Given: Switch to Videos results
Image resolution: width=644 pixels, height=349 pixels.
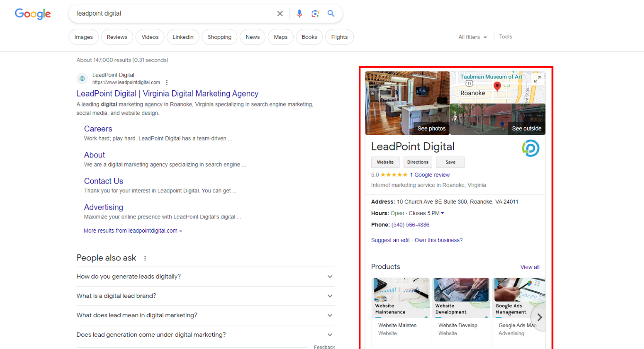Looking at the screenshot, I should (x=150, y=37).
